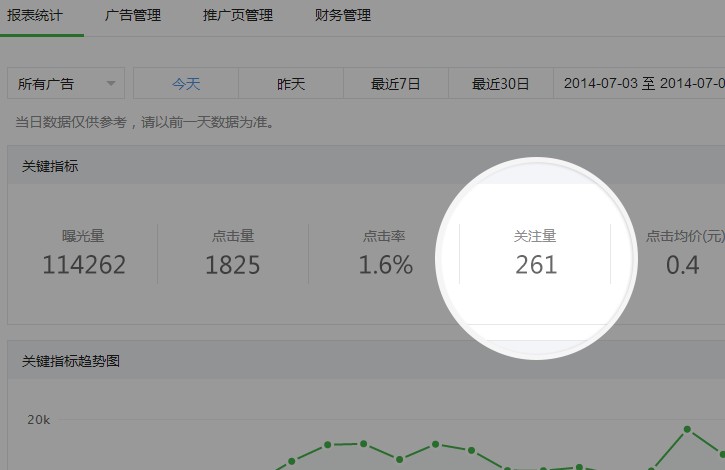The image size is (725, 470).
Task: Go to the 推广页管理 tab
Action: click(237, 16)
